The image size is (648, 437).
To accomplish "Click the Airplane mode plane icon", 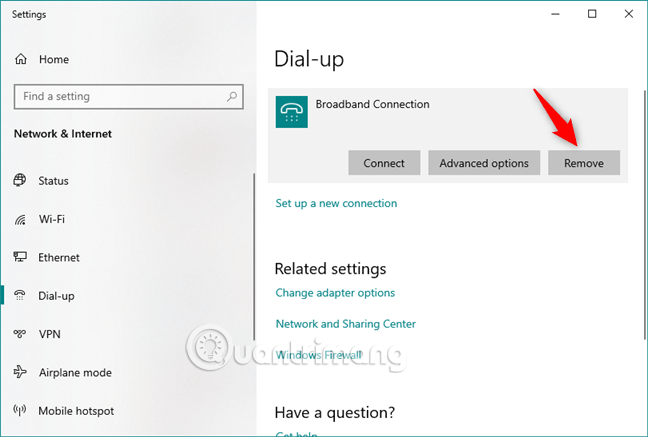I will (19, 372).
